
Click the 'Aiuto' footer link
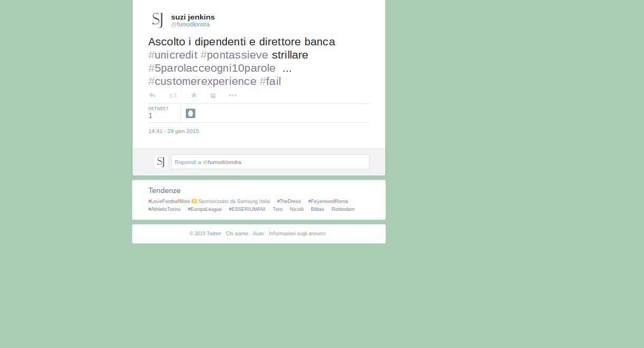(258, 234)
